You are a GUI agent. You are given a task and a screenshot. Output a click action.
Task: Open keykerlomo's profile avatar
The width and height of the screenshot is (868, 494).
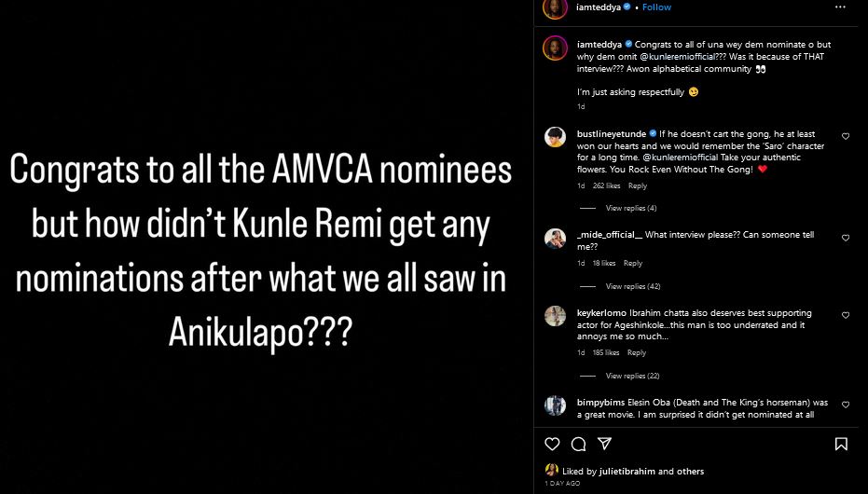pos(556,317)
